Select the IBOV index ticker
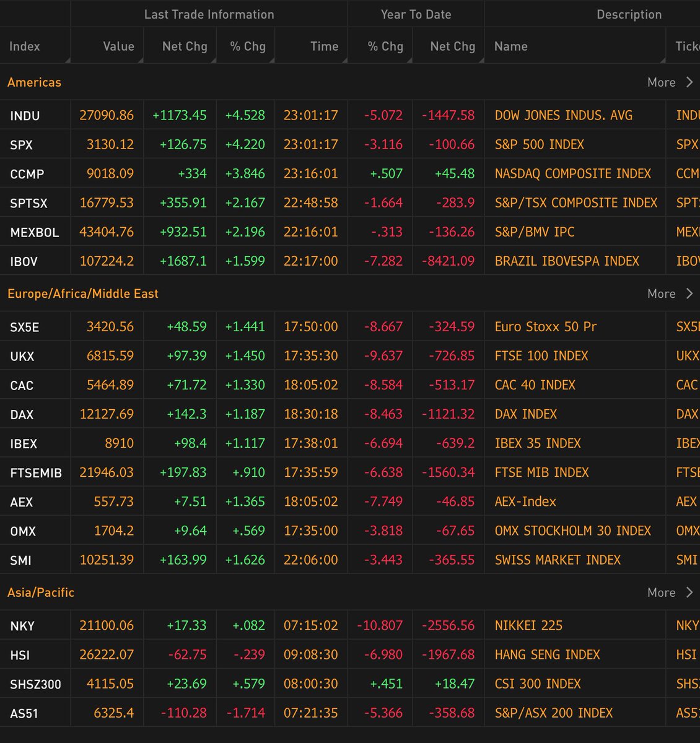The width and height of the screenshot is (700, 743). [x=24, y=261]
